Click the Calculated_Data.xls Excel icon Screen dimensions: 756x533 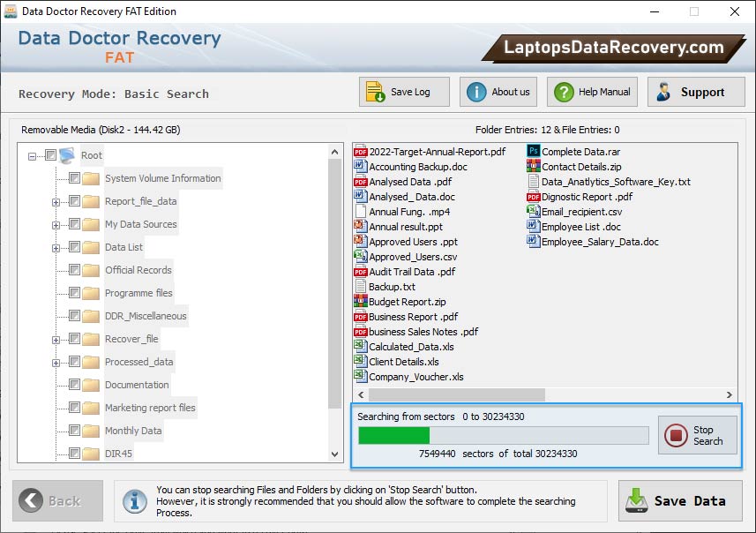[361, 347]
